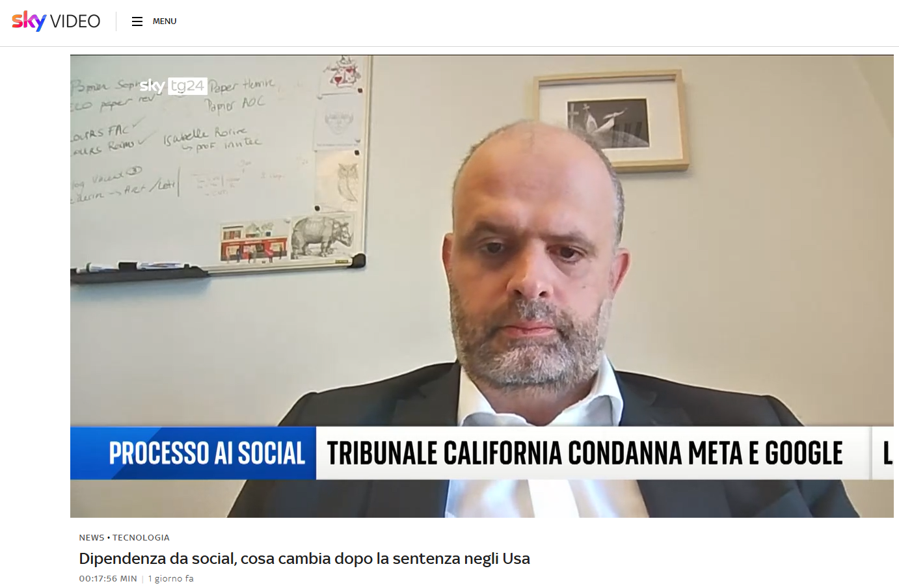Open the title 'Dipendenza da social, cosa cambia'

[x=304, y=558]
